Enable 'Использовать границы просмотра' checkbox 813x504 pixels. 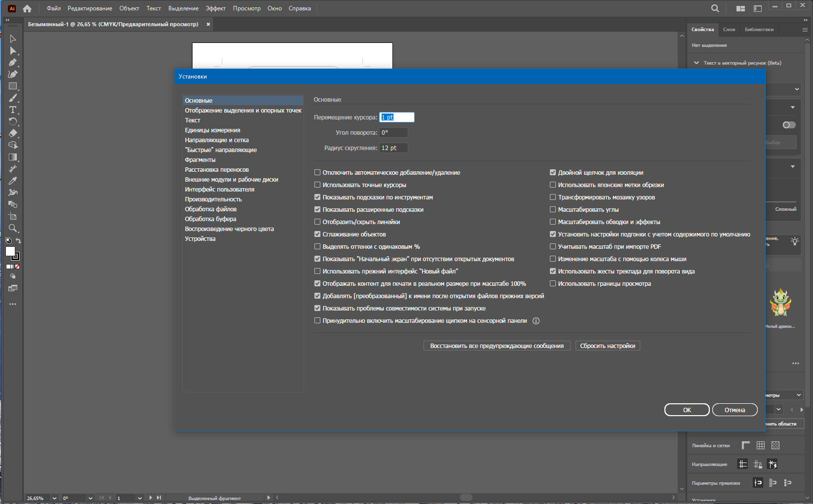click(x=553, y=284)
